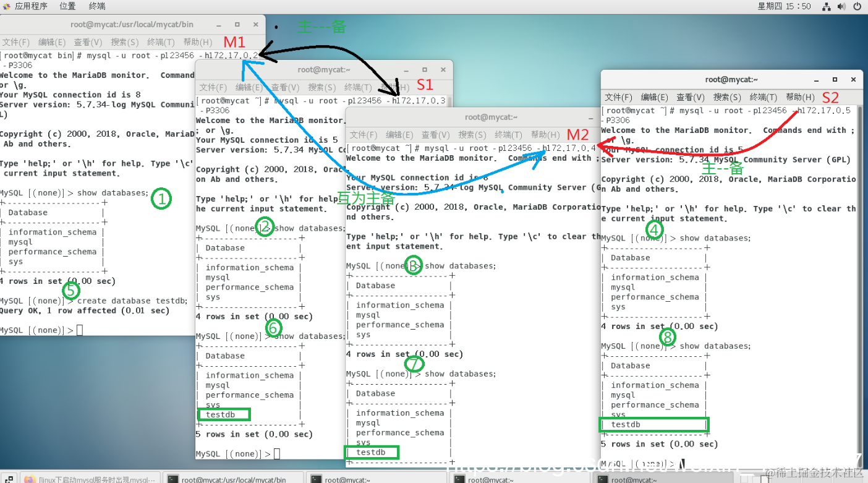Close the 172.17.0.3 terminal window
Image resolution: width=868 pixels, height=483 pixels.
click(x=443, y=70)
